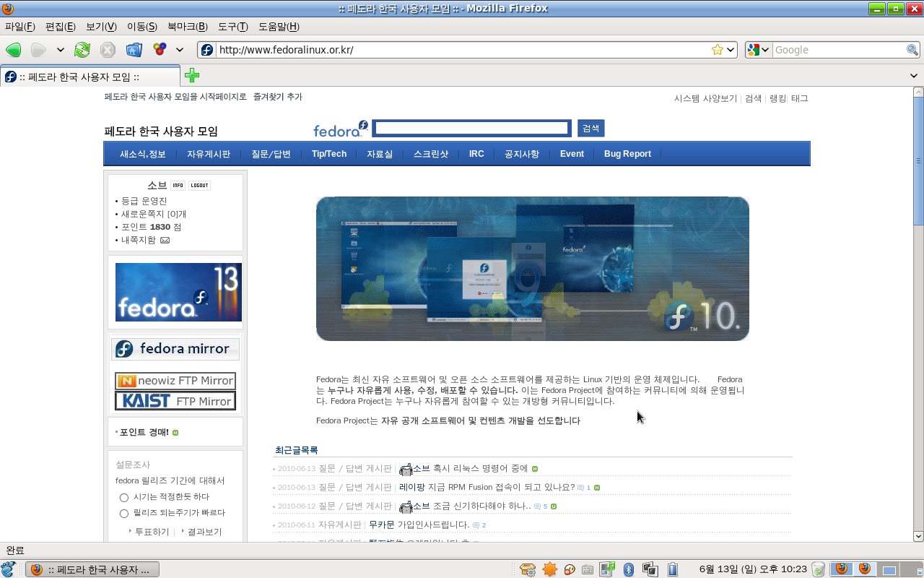924x578 pixels.
Task: Click the Bluetooth tray icon
Action: (629, 569)
